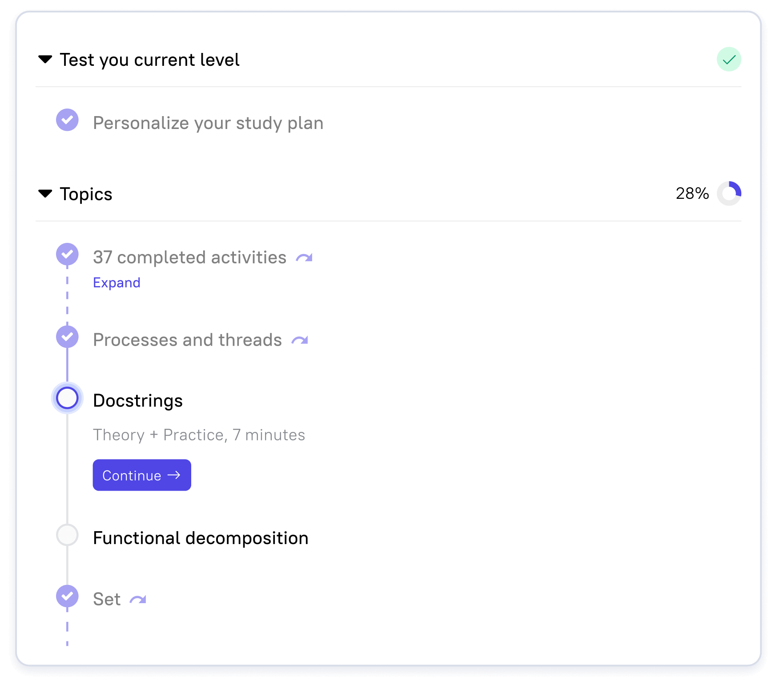Click the redo arrow next to Processes and threads
The image size is (784, 685).
pyautogui.click(x=300, y=341)
